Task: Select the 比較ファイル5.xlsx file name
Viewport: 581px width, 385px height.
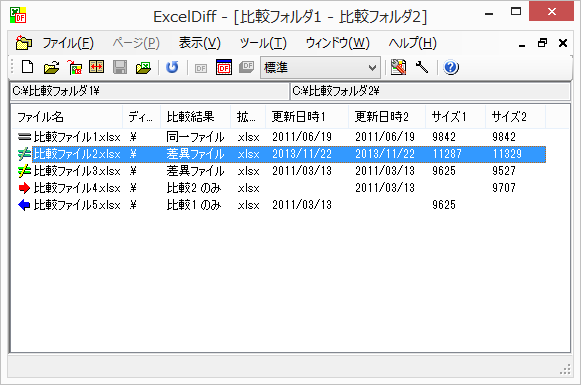Action: tap(77, 205)
